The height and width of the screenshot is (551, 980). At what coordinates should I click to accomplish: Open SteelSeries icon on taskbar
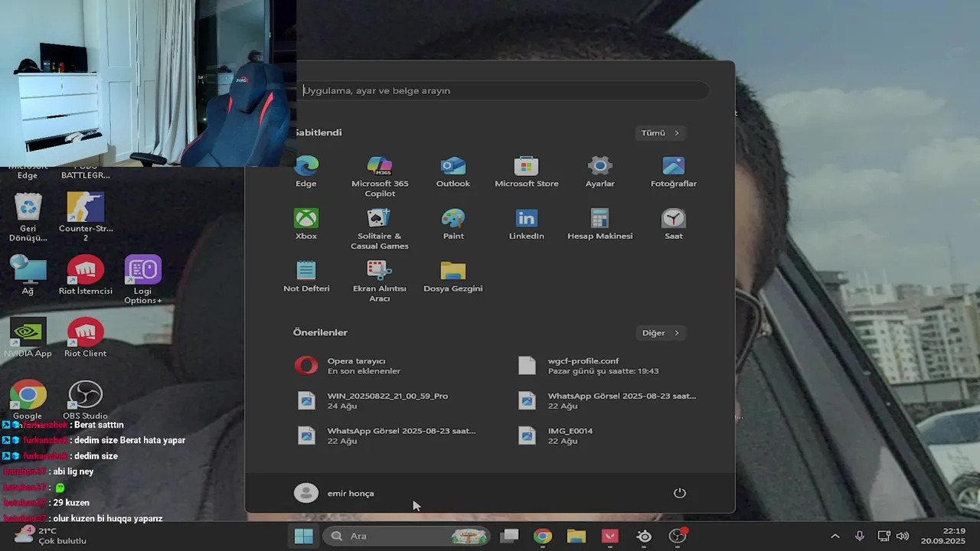pyautogui.click(x=644, y=536)
